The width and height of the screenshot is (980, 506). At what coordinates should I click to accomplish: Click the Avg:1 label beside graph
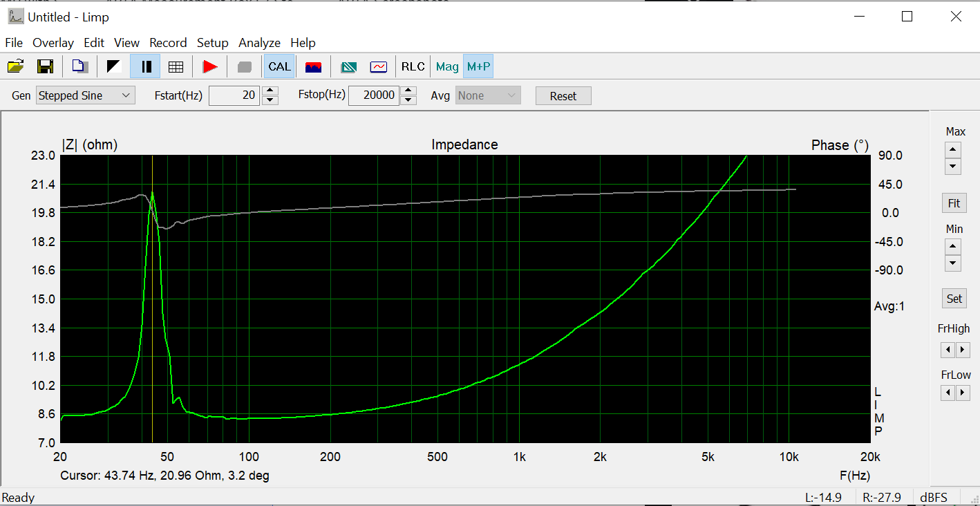pos(889,306)
